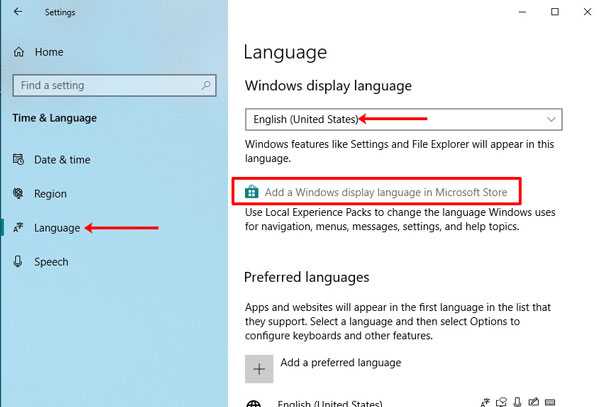Open Add a Windows display language link
This screenshot has width=600, height=407.
(386, 192)
